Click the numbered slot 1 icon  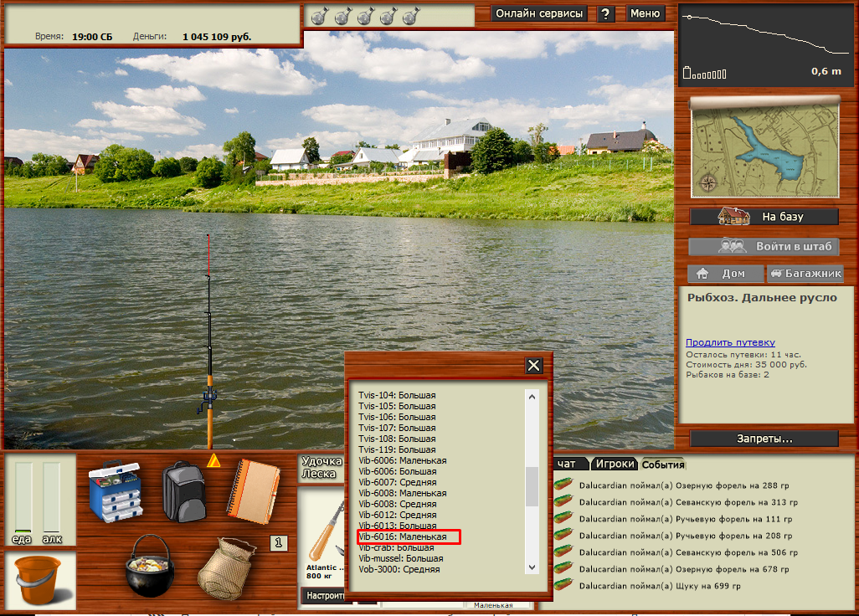278,542
